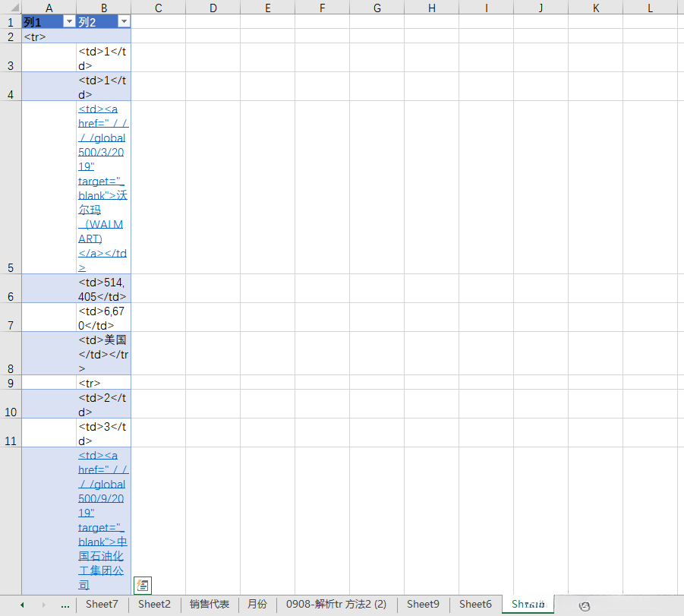Click the previous-sheet navigation arrow
The height and width of the screenshot is (616, 684).
(x=22, y=605)
